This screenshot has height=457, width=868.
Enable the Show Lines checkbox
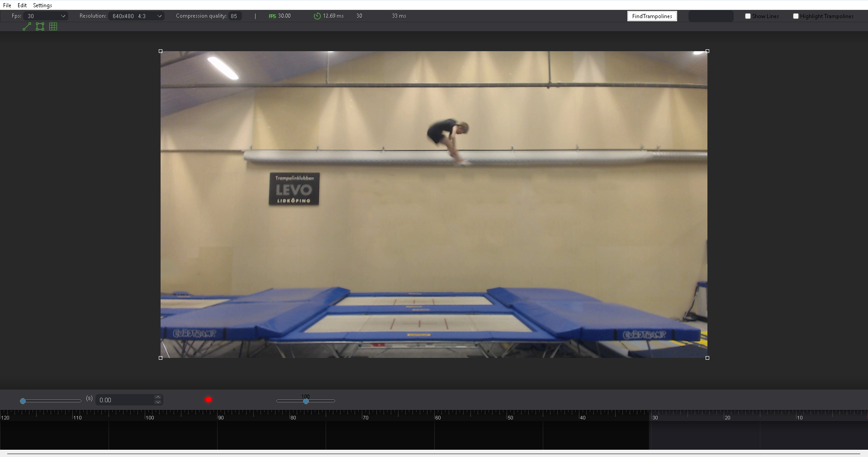pyautogui.click(x=748, y=16)
